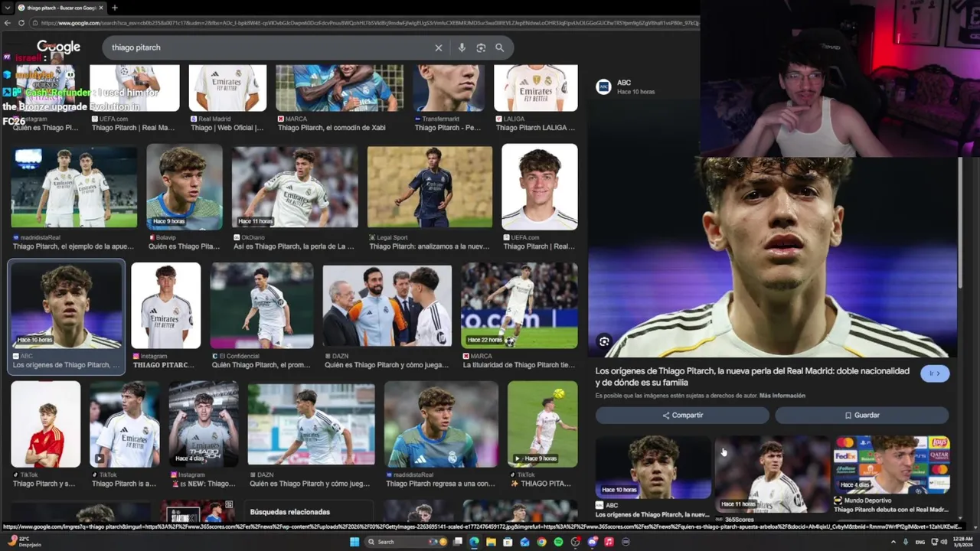Image resolution: width=980 pixels, height=551 pixels.
Task: Click 'Thiago Pitarch, el comodín de Xabi' caption
Action: tap(331, 128)
